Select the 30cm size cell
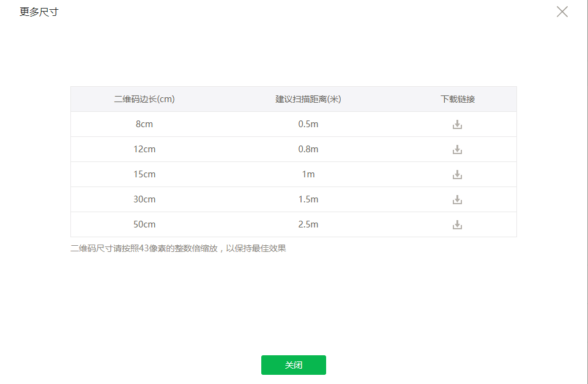Screen dimensions: 588x384 coord(144,199)
